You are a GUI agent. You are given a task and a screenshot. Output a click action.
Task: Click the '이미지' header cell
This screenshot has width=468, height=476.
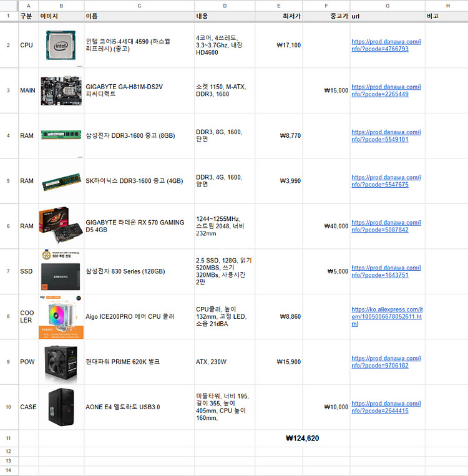(x=61, y=16)
